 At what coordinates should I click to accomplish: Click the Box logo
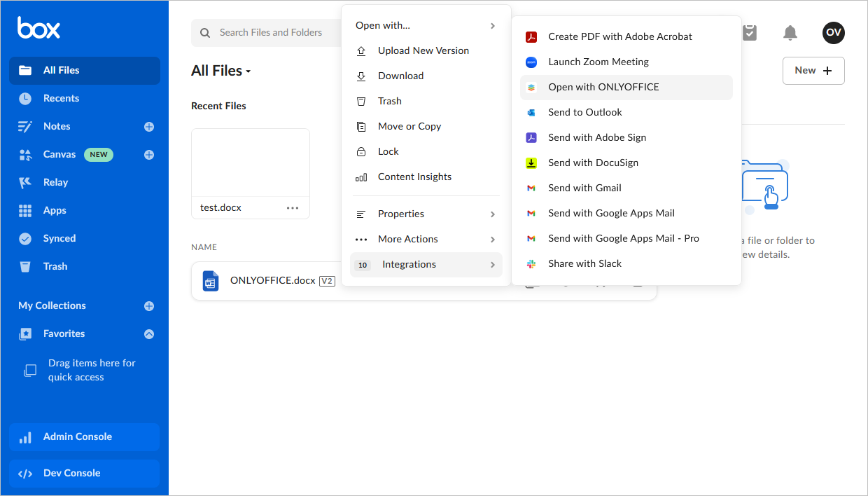pyautogui.click(x=38, y=27)
